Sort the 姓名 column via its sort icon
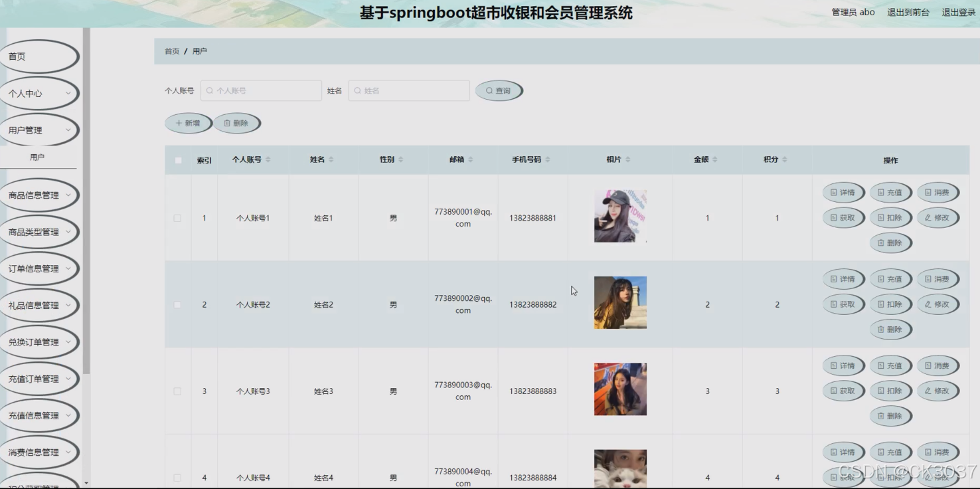Screen dimensions: 980x489 tap(332, 159)
